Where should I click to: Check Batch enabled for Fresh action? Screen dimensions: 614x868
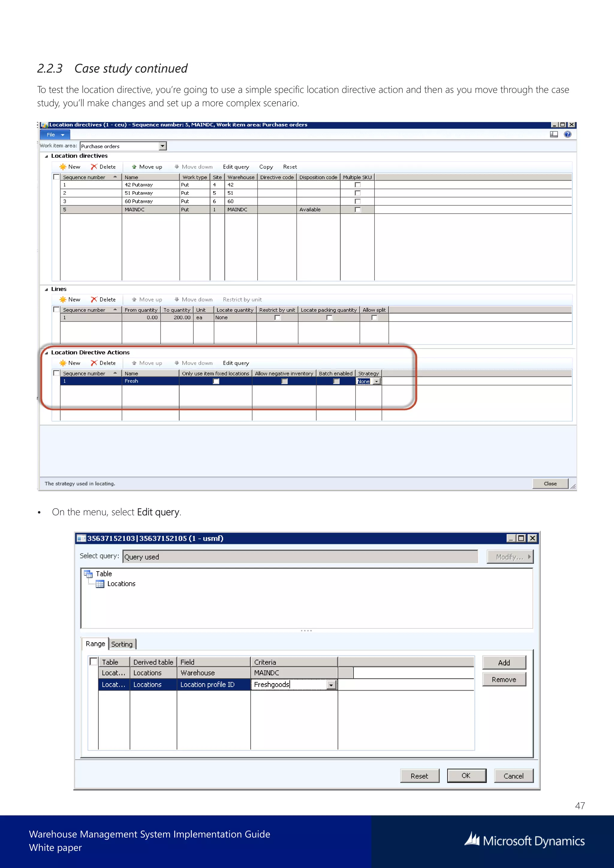[x=336, y=382]
